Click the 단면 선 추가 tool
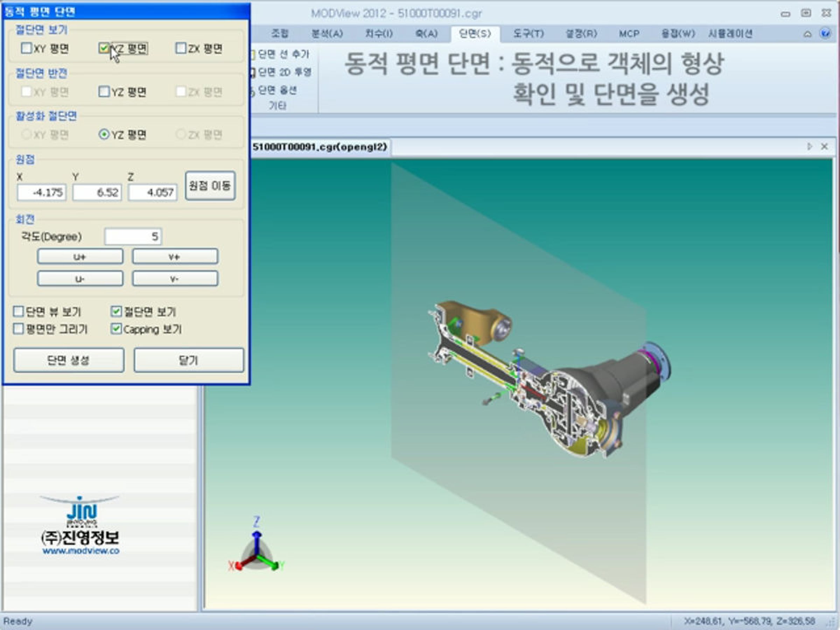The height and width of the screenshot is (630, 840). tap(282, 54)
